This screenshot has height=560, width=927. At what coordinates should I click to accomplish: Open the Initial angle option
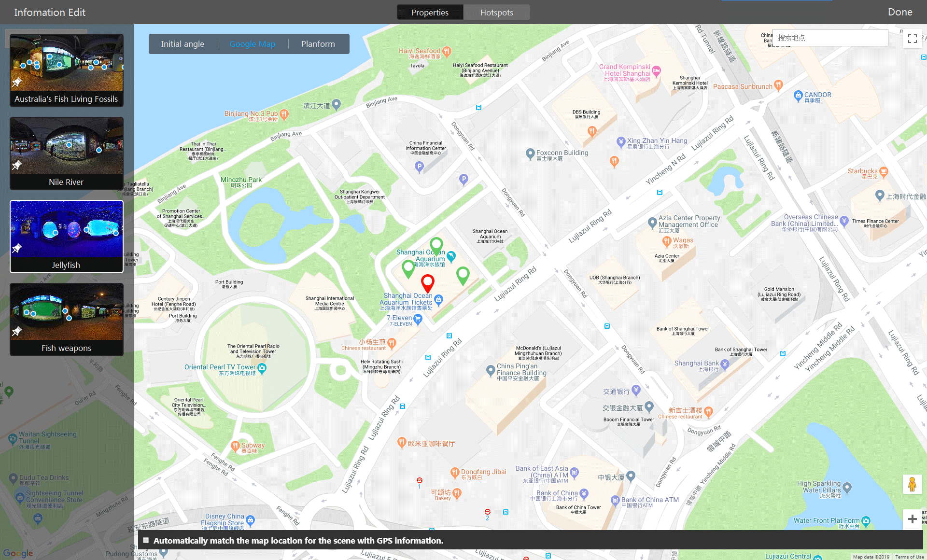pyautogui.click(x=183, y=44)
